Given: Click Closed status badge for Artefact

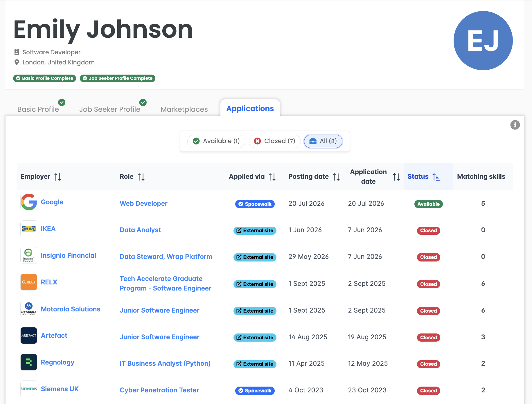Looking at the screenshot, I should pos(428,338).
